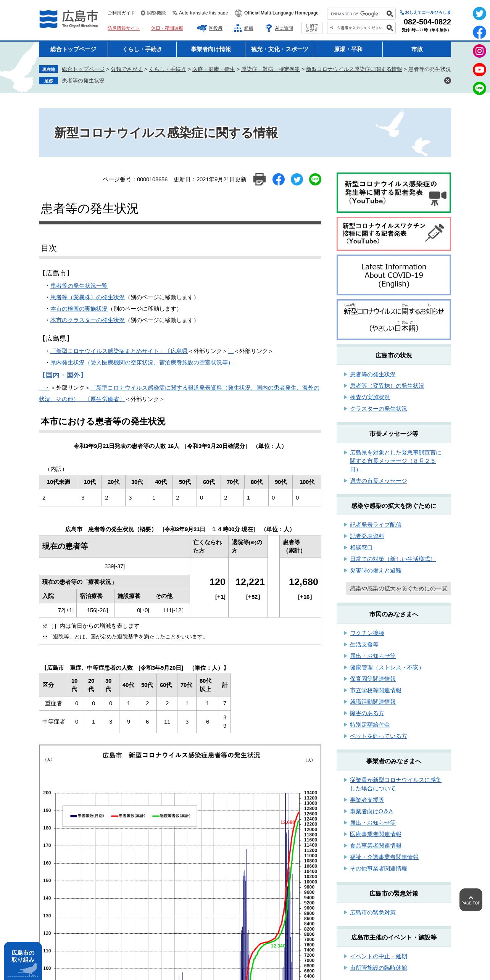This screenshot has width=490, height=980.
Task: Open sidebar link クラスターの発生状況
Action: click(378, 409)
